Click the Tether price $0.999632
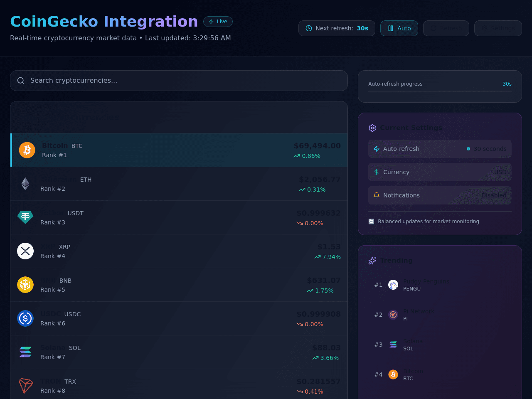Viewport: 532px width, 399px height. (x=318, y=213)
